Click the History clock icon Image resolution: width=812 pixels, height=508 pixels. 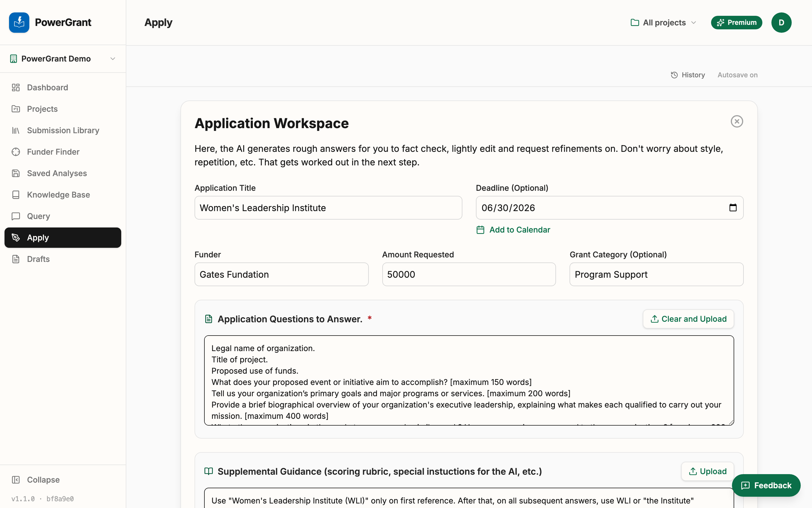[x=674, y=75]
